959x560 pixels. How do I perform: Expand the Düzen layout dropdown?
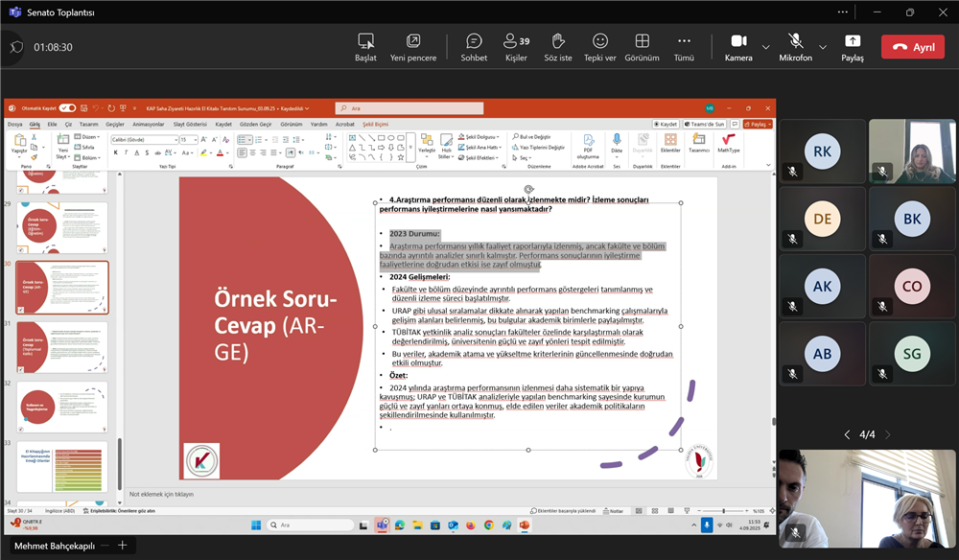coord(87,137)
